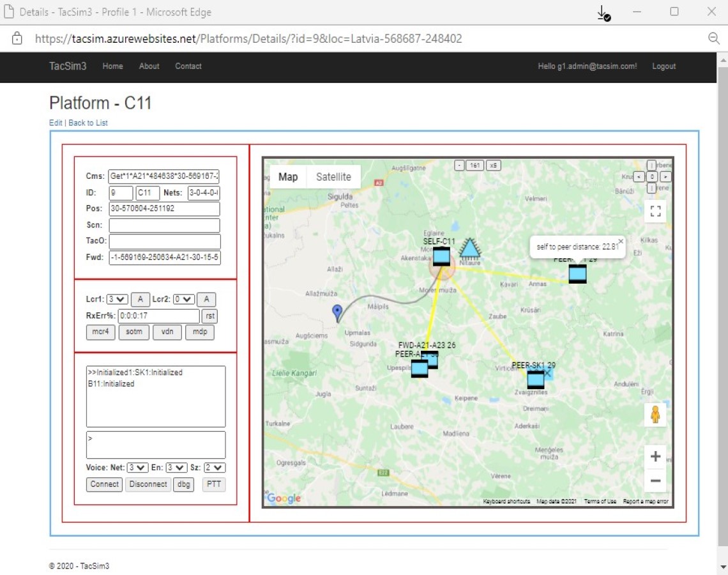The width and height of the screenshot is (728, 575).
Task: Click the SELF-C11 platform marker on map
Action: (x=441, y=257)
